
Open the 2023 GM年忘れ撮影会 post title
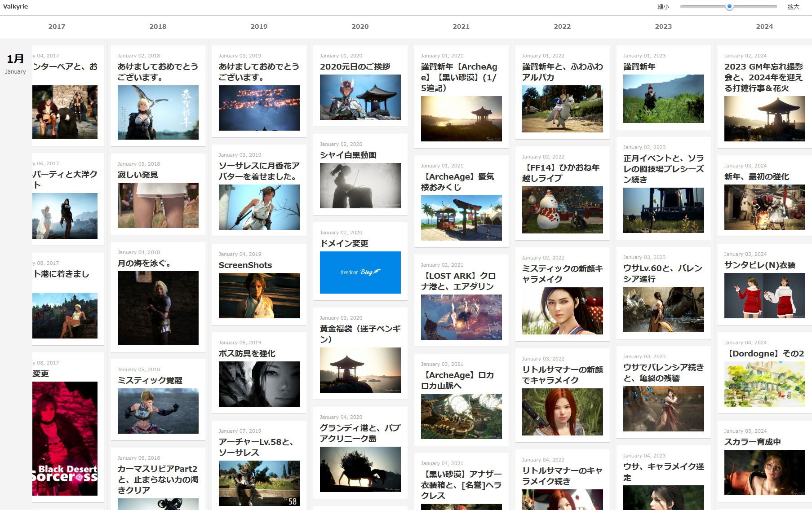764,77
